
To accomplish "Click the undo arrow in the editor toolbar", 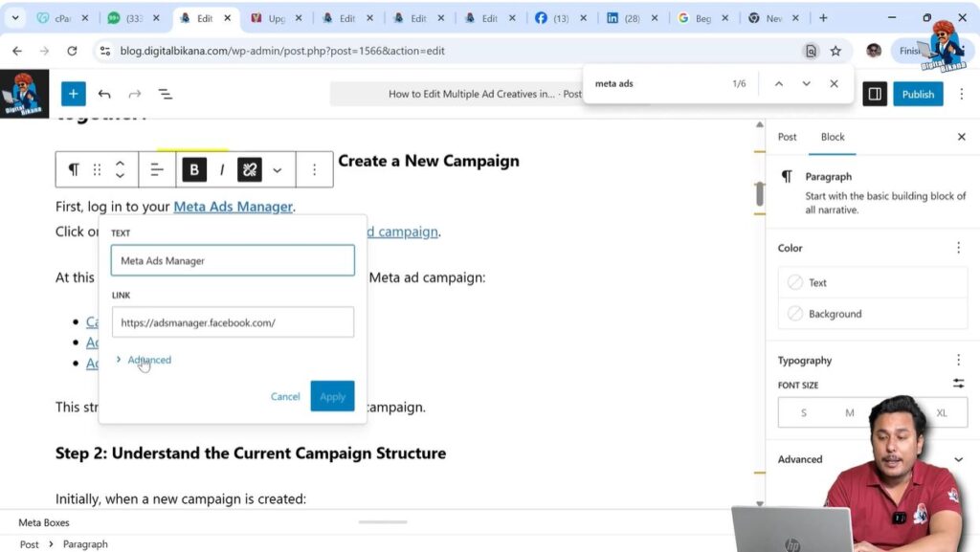I will (105, 94).
